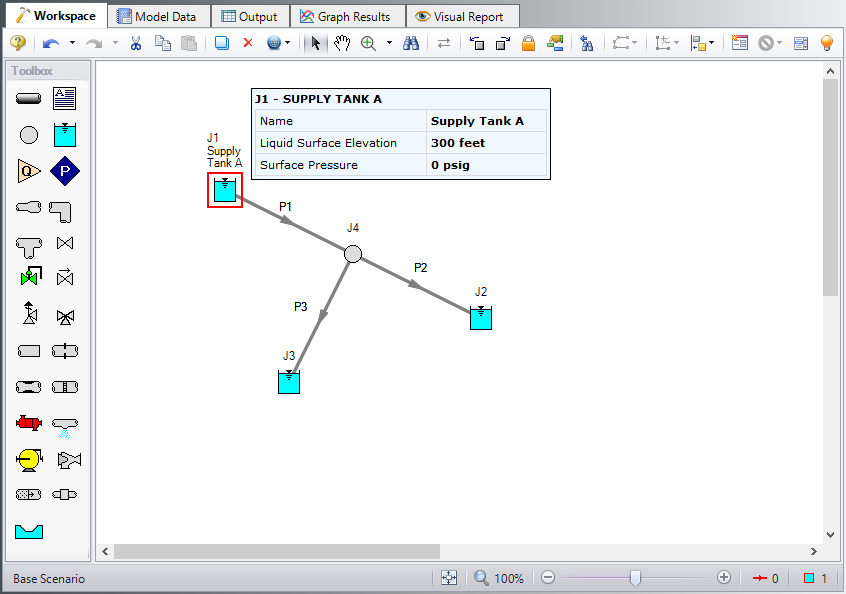
Task: Select the yellow Pump junction tool
Action: pyautogui.click(x=29, y=459)
